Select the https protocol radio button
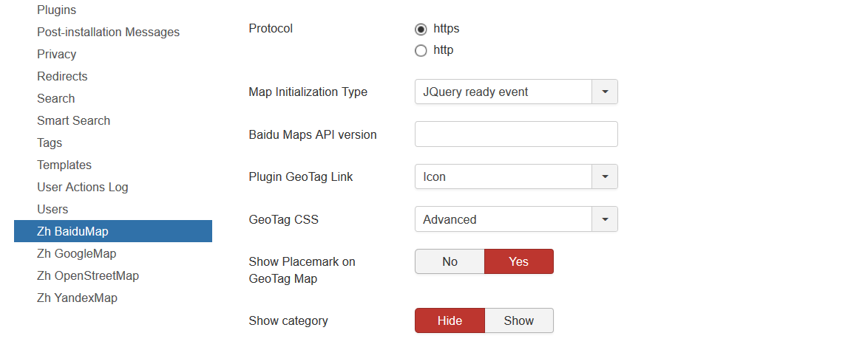 [x=421, y=30]
